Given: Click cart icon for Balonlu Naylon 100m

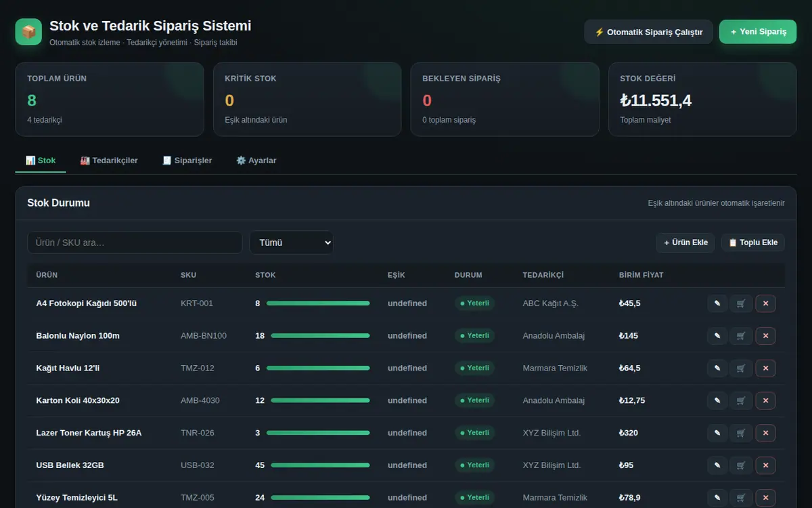Looking at the screenshot, I should click(741, 336).
